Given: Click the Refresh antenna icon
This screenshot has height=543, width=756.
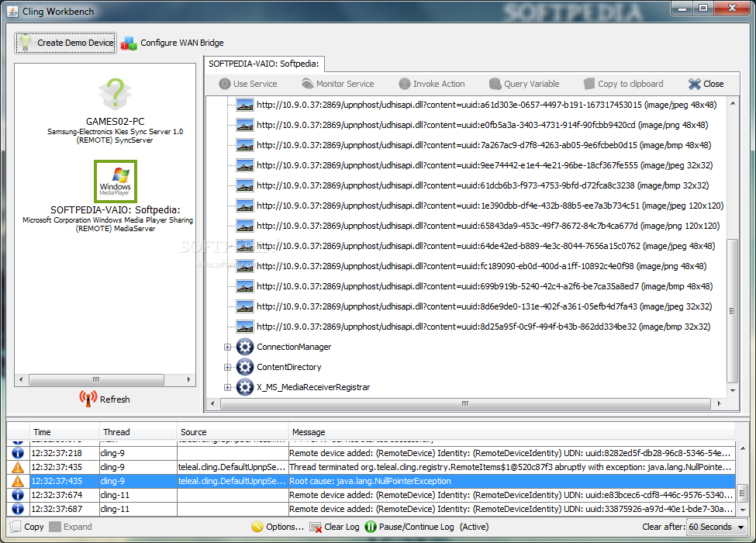Looking at the screenshot, I should point(88,399).
